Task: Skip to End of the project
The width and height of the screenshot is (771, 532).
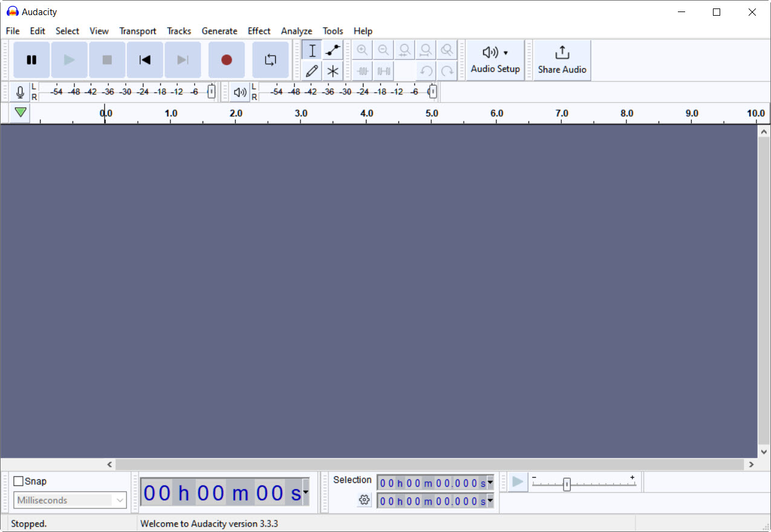Action: point(183,60)
